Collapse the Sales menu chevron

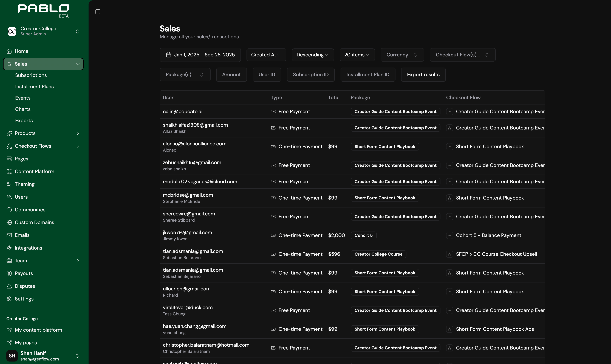78,64
